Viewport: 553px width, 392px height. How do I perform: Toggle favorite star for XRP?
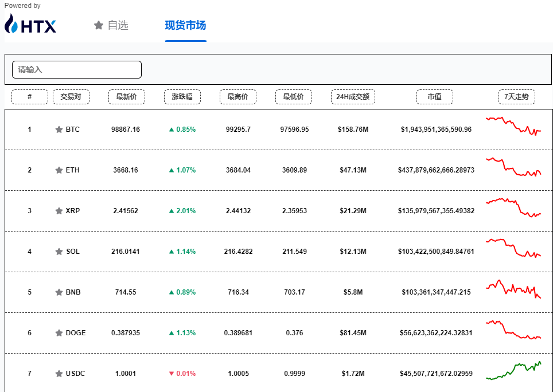59,211
